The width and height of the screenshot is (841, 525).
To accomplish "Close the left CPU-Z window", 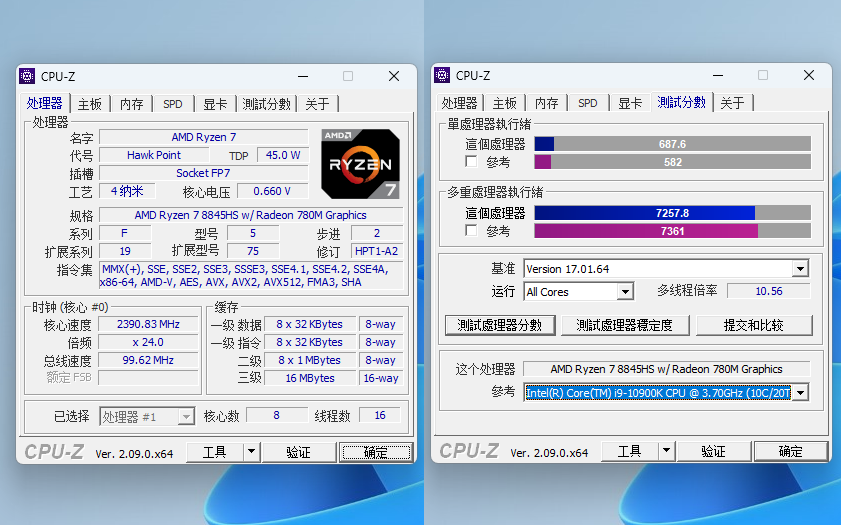I will click(x=394, y=76).
